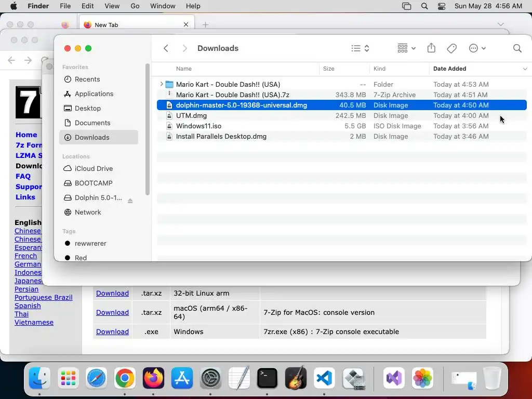The image size is (532, 399).
Task: Open the Apple menu
Action: (14, 6)
